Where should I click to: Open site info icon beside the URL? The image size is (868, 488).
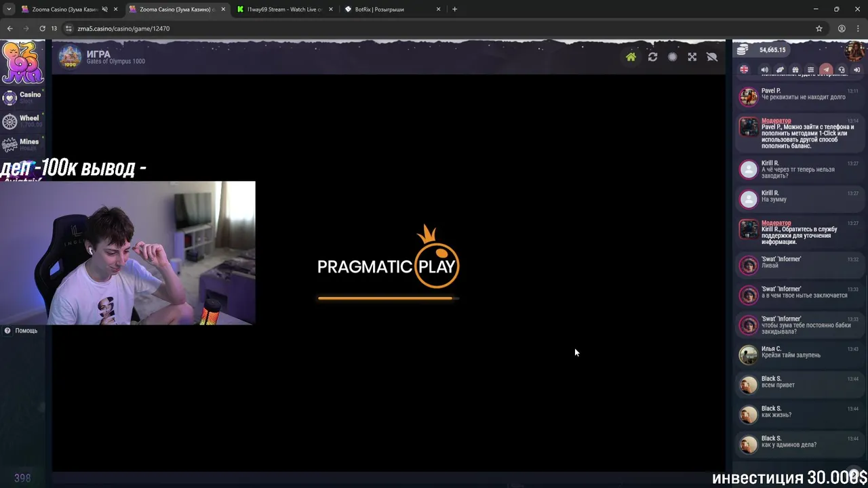tap(68, 28)
